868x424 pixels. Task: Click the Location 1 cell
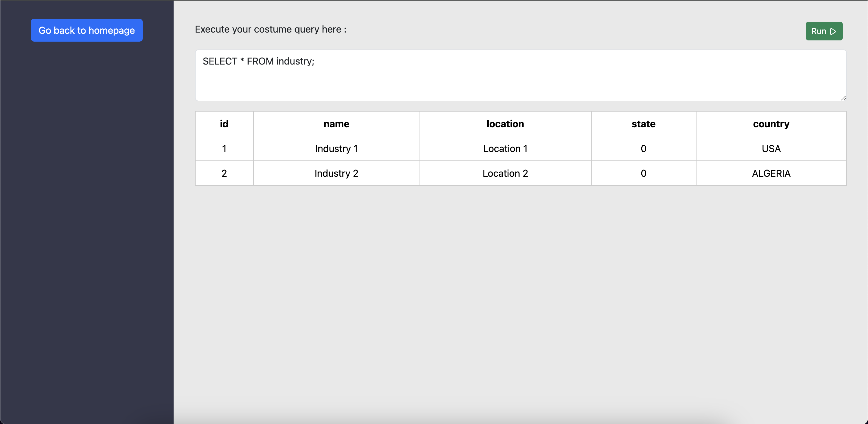pyautogui.click(x=505, y=149)
